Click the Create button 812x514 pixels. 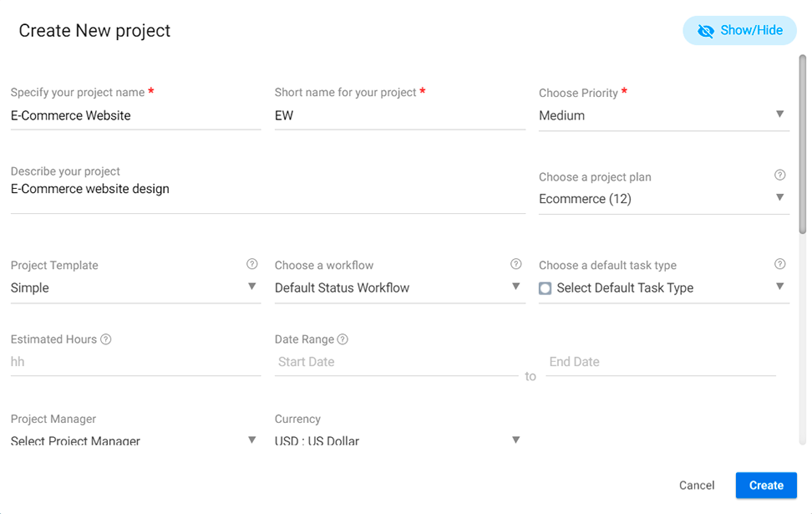[766, 486]
